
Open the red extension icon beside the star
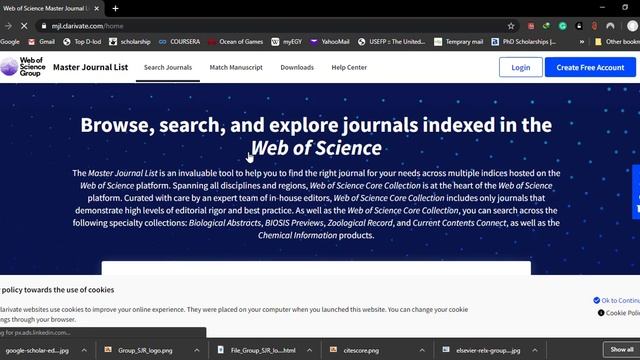531,26
